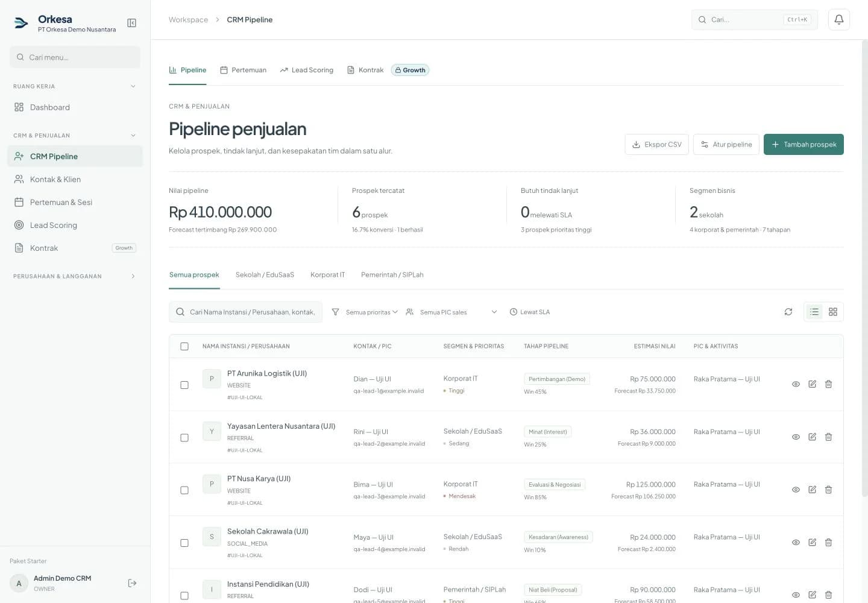Select the PT Nusa Karya row checkbox
The image size is (868, 603).
[x=184, y=490]
